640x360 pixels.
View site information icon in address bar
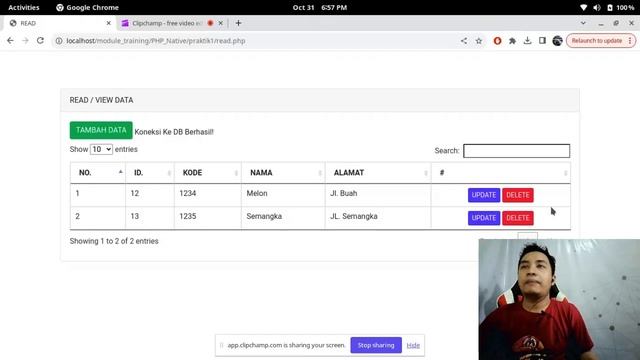59,41
